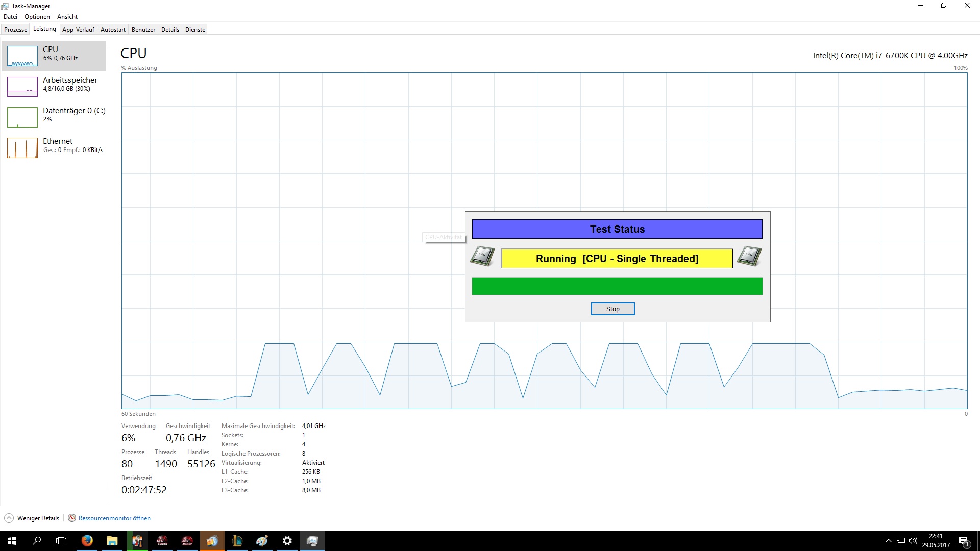Open the Firefox browser from taskbar
980x551 pixels.
(x=87, y=541)
